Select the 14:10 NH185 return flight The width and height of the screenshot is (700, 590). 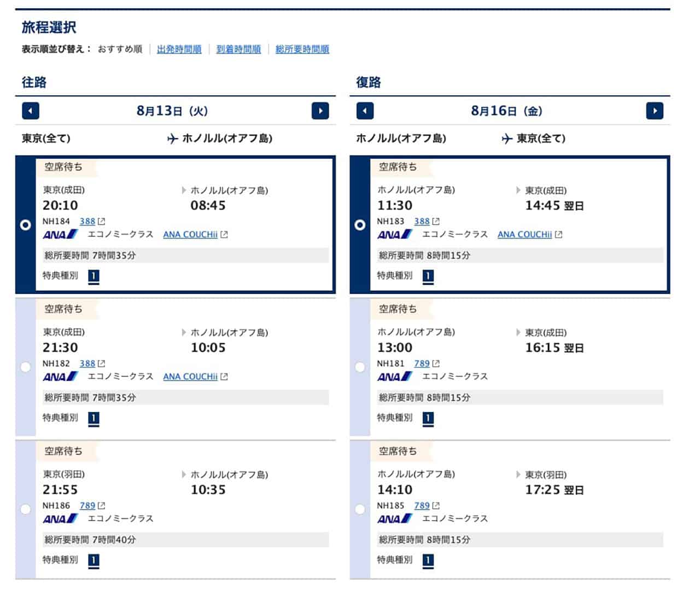coord(360,510)
